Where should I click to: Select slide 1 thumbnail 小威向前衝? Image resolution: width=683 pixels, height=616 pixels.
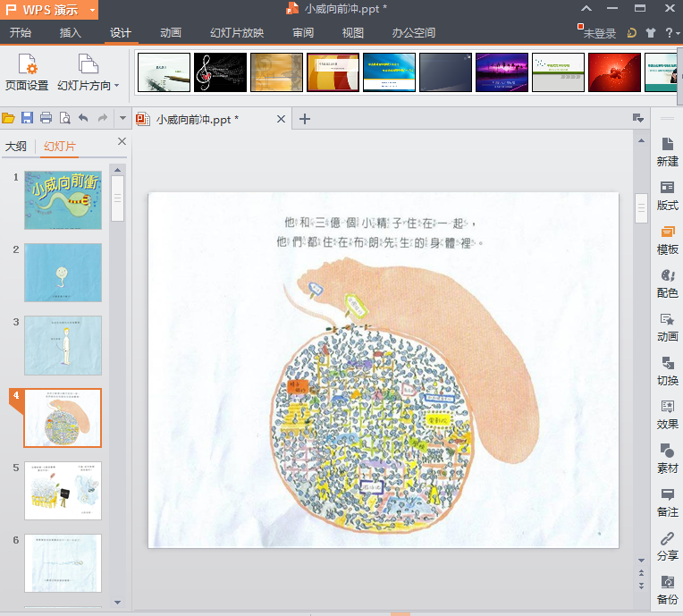coord(63,200)
